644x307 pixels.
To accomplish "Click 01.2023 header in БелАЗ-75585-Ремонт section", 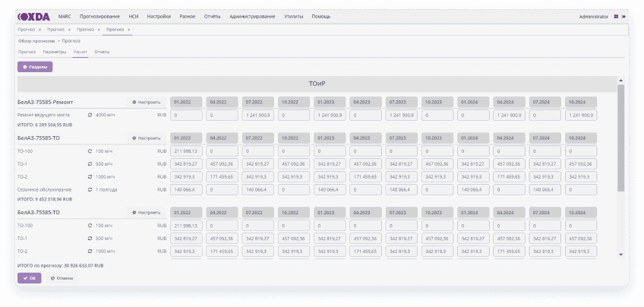I will (330, 103).
